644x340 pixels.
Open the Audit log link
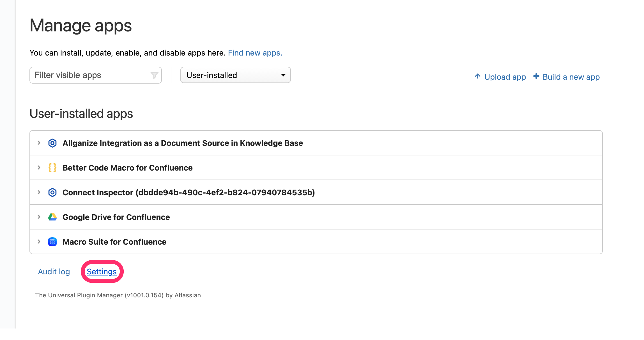pos(54,272)
